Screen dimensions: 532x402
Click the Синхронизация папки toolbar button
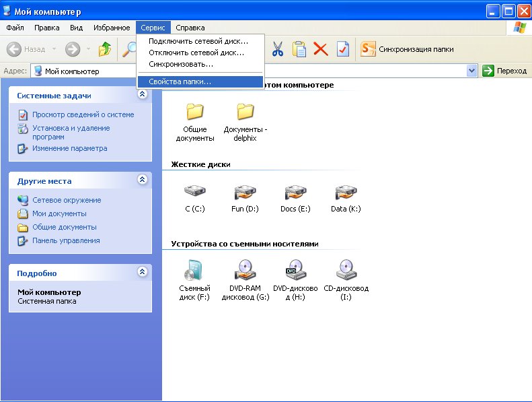[407, 49]
